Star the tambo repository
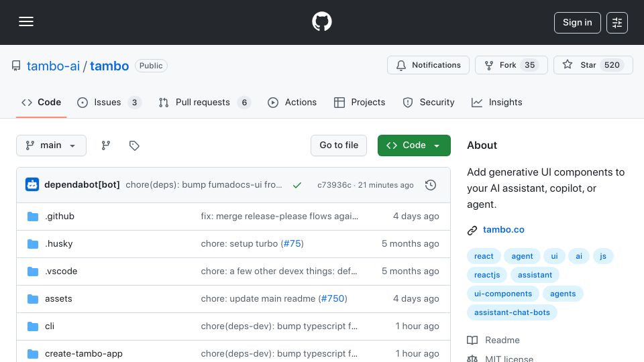 pos(592,65)
